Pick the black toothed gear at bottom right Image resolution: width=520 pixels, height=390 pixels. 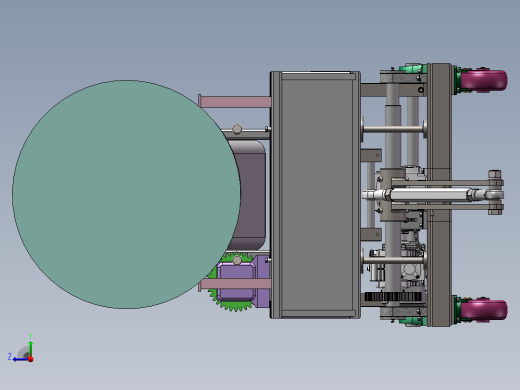coord(393,297)
